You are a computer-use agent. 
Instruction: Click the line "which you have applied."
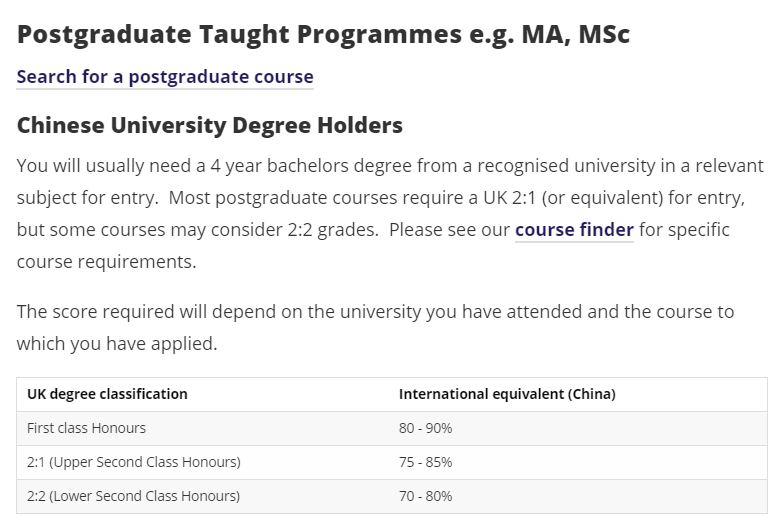click(x=116, y=344)
